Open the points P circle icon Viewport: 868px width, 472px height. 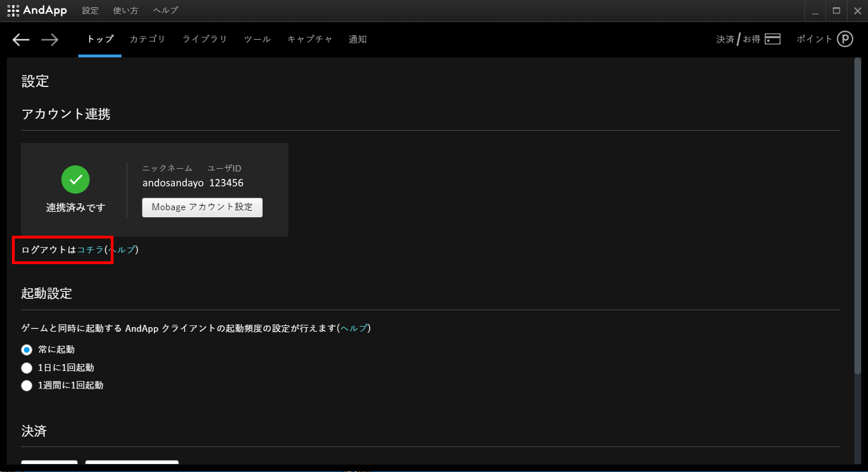(845, 39)
